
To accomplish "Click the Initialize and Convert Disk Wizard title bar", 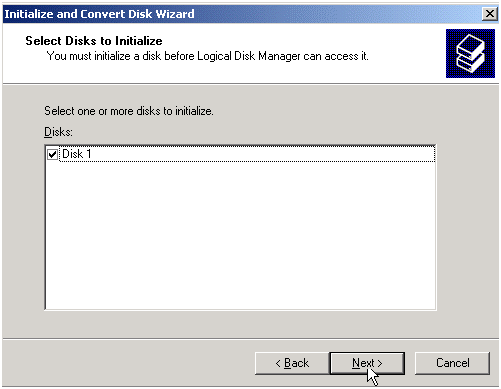I will [x=250, y=14].
